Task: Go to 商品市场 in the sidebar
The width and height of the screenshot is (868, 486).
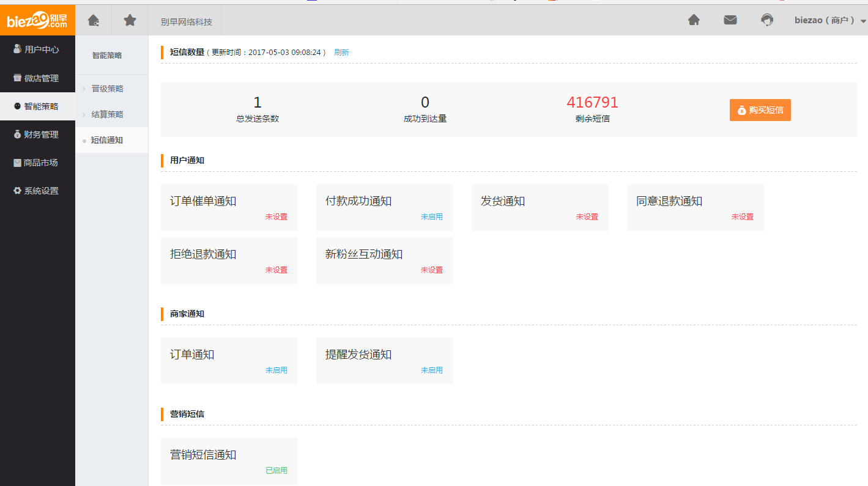Action: click(x=37, y=163)
